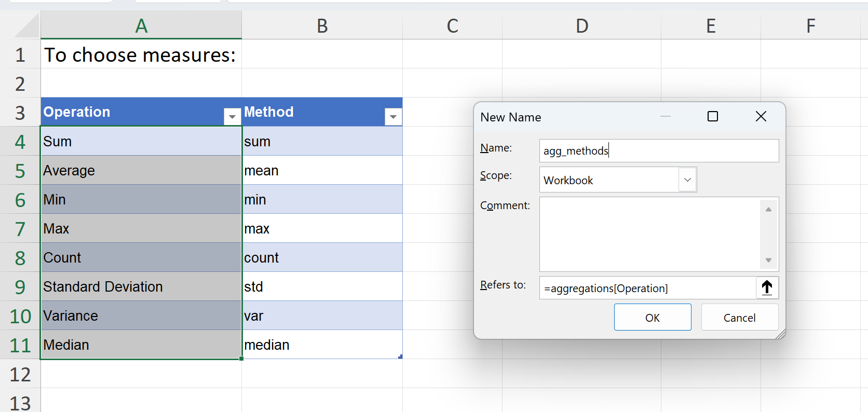This screenshot has width=868, height=412.
Task: Click OK to confirm new name
Action: 652,318
